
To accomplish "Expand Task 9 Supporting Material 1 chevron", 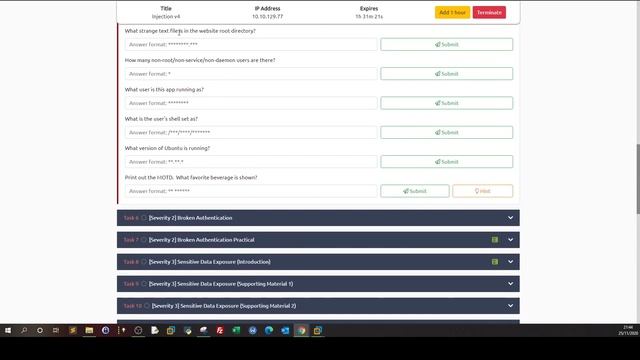I will click(510, 284).
